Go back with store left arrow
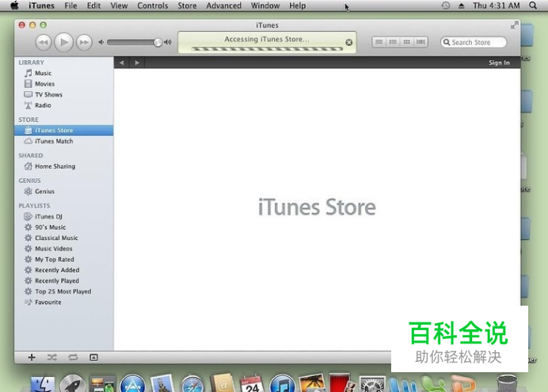The height and width of the screenshot is (392, 548). click(122, 63)
